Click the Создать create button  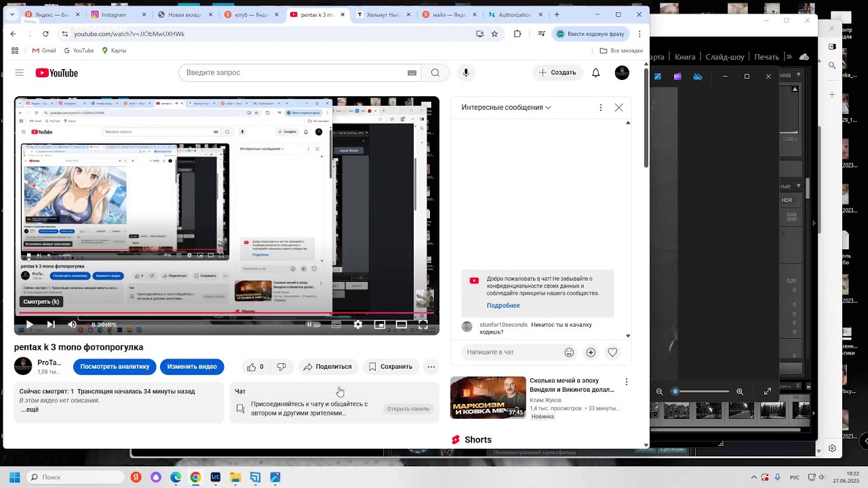click(x=558, y=73)
